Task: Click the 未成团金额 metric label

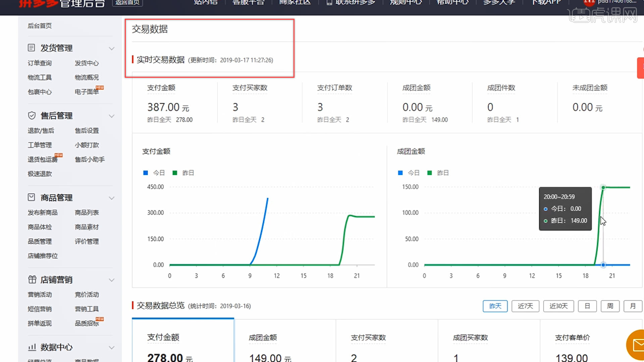Action: click(x=590, y=88)
